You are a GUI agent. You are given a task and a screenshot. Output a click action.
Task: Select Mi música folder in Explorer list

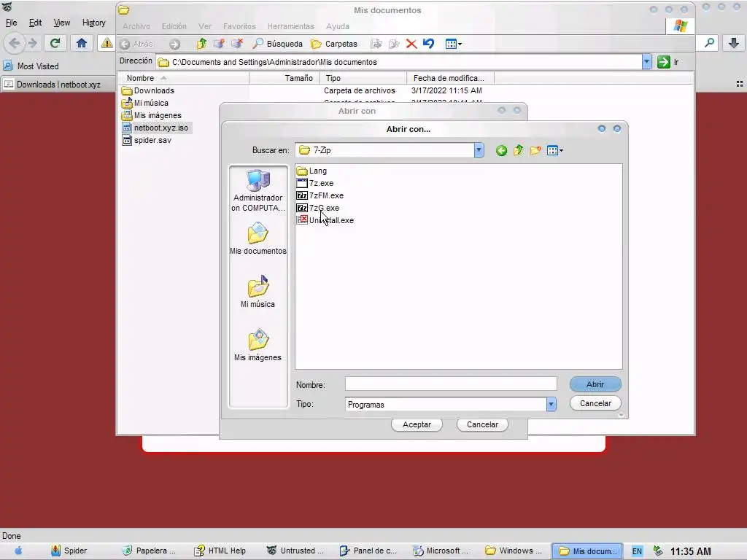click(145, 103)
